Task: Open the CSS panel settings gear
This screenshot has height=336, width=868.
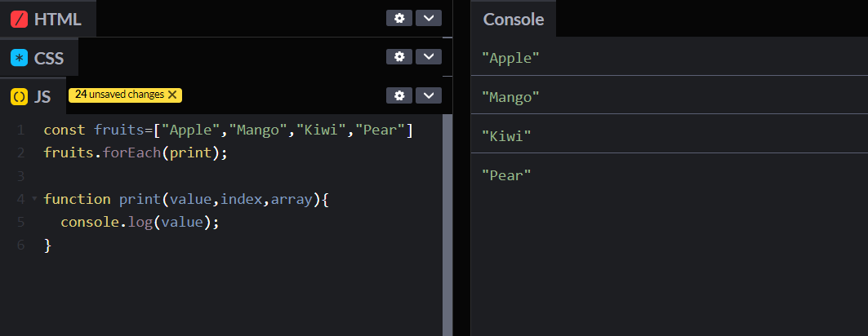Action: point(398,56)
